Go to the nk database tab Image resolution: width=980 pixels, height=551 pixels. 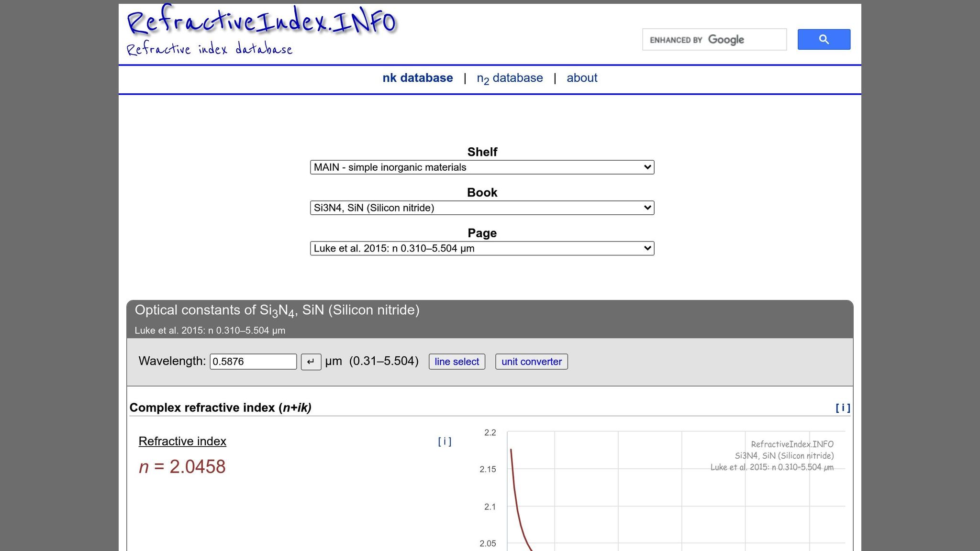[417, 78]
